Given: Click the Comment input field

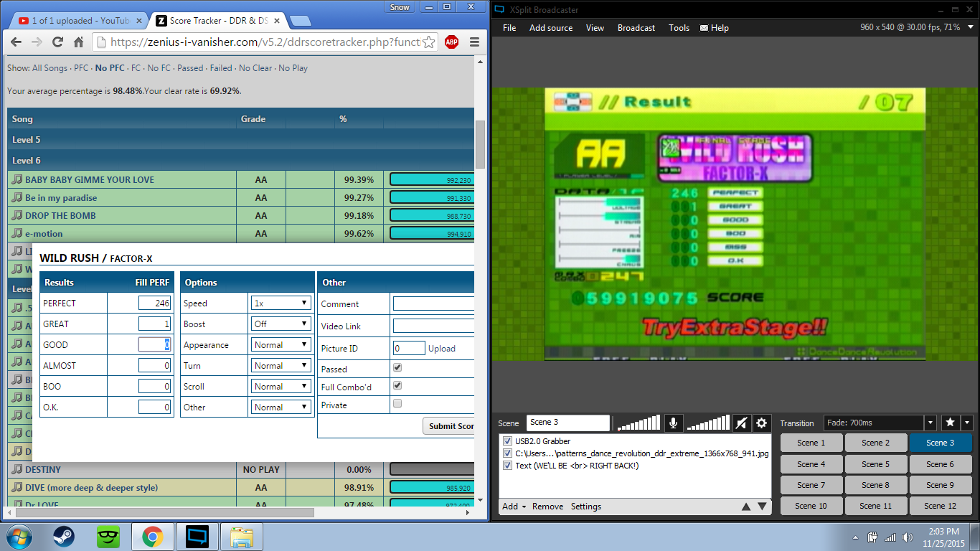Looking at the screenshot, I should [x=434, y=303].
